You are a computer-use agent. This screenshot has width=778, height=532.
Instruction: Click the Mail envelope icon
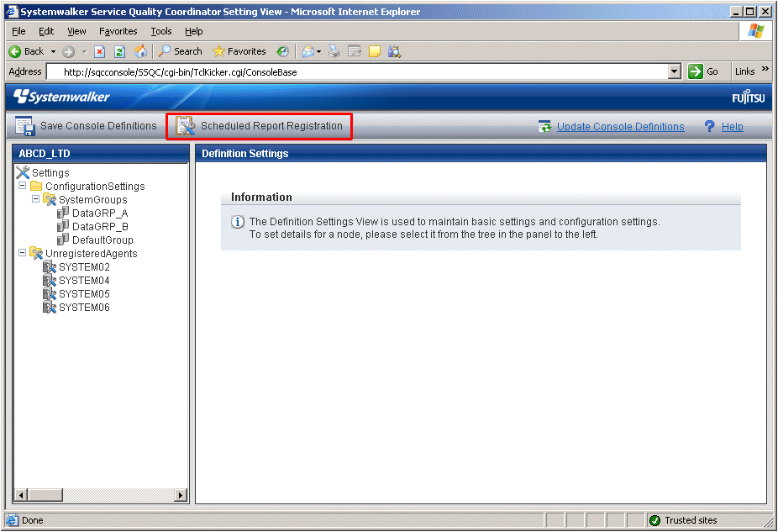tap(308, 51)
